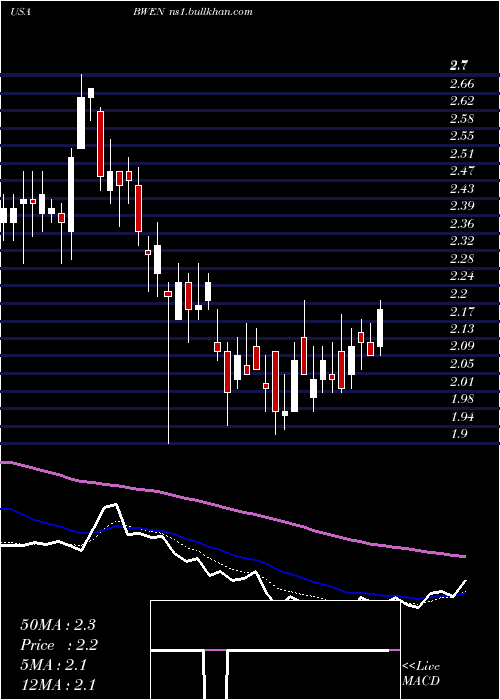500x700 pixels.
Task: Click the 2.7 price axis label
Action: point(458,67)
